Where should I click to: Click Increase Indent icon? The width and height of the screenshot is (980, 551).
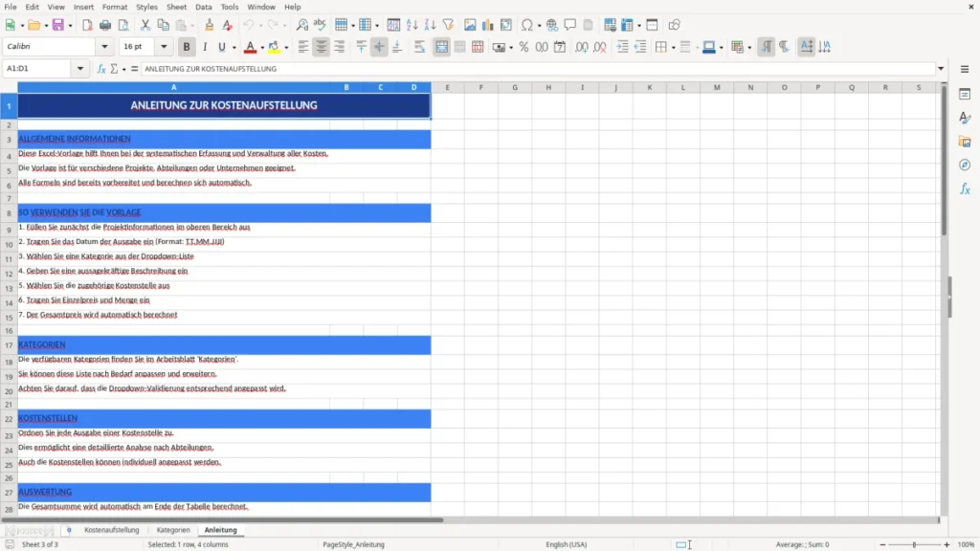(622, 47)
